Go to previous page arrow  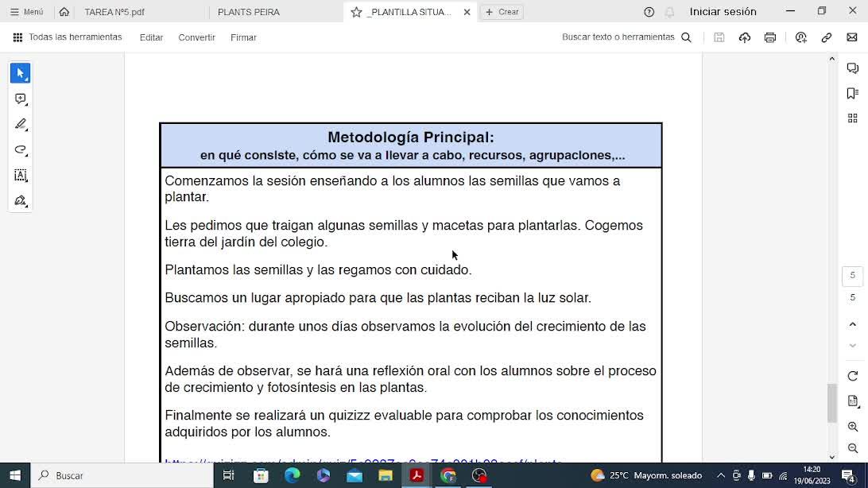(852, 324)
